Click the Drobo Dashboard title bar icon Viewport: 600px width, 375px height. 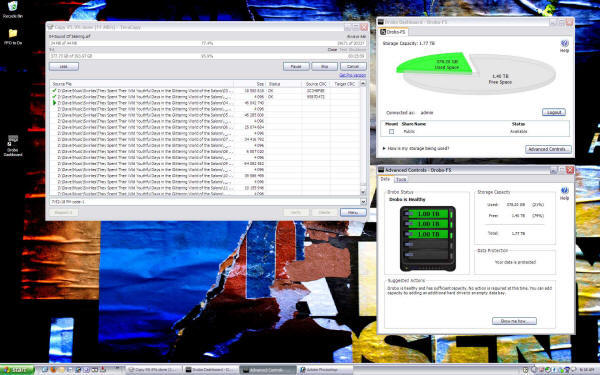coord(381,22)
